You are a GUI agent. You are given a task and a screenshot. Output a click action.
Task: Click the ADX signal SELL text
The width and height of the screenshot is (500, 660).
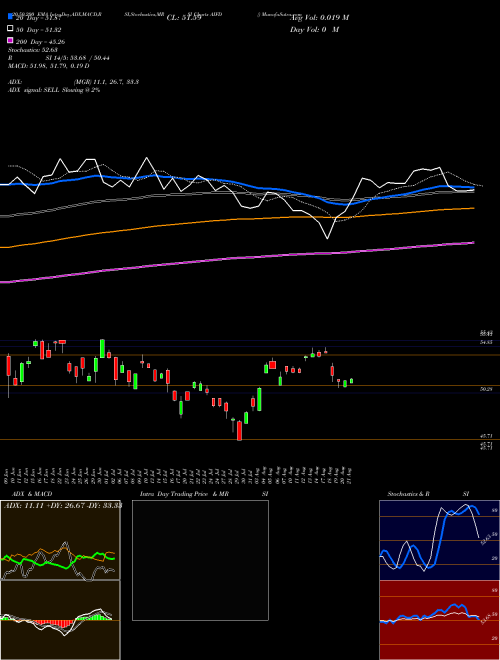click(x=54, y=90)
